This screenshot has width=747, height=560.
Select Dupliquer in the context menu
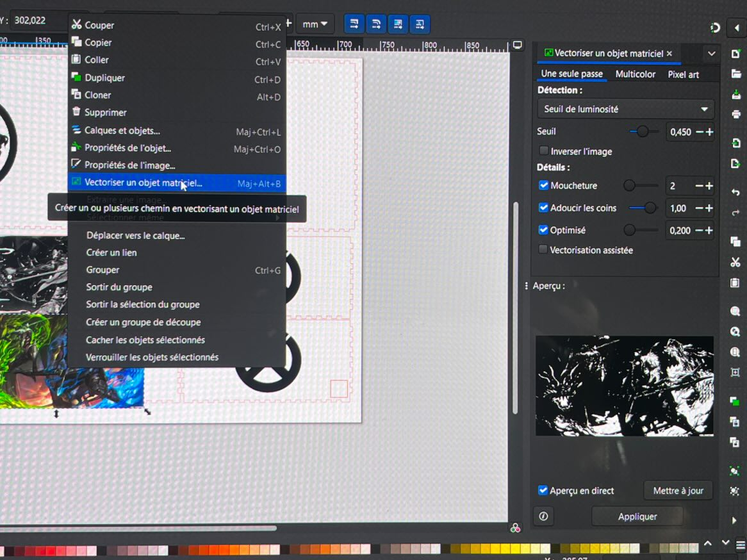coord(177,78)
